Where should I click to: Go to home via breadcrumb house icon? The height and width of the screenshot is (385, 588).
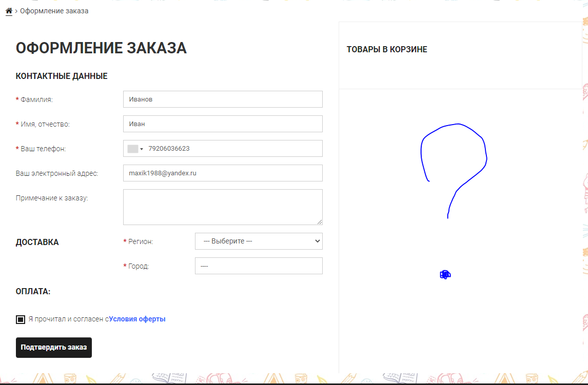(x=9, y=11)
